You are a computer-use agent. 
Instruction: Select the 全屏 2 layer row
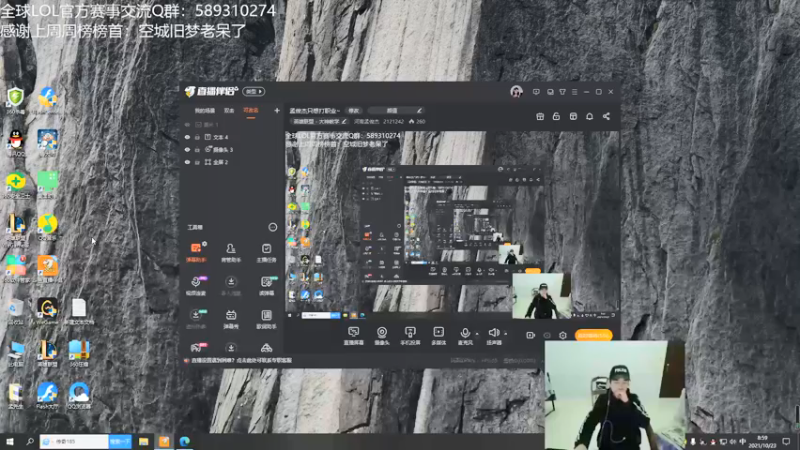point(232,162)
